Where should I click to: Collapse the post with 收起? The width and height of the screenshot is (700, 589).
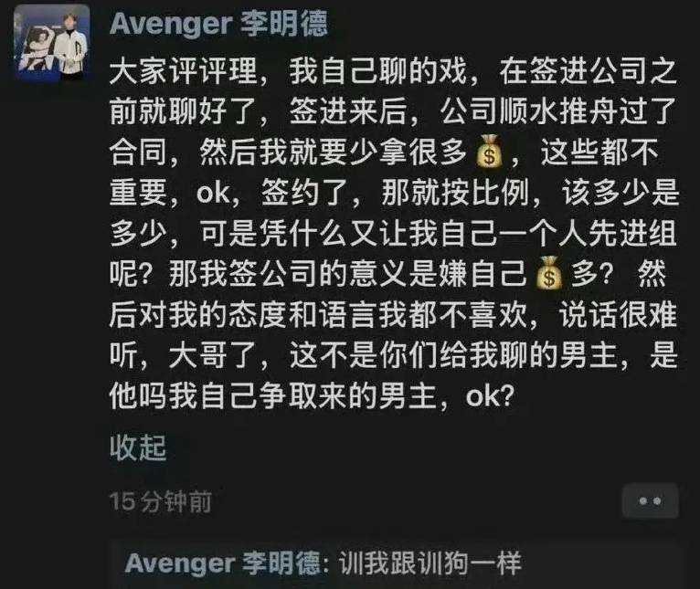pos(138,447)
